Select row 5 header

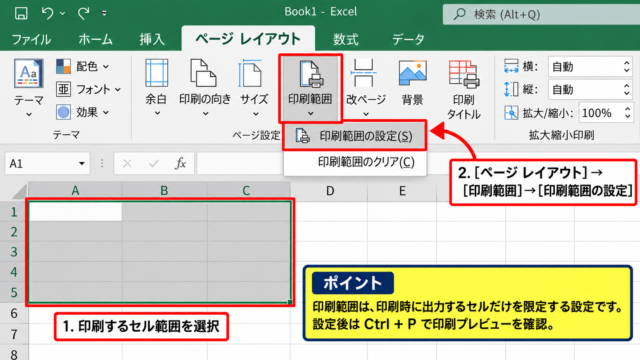pyautogui.click(x=14, y=292)
